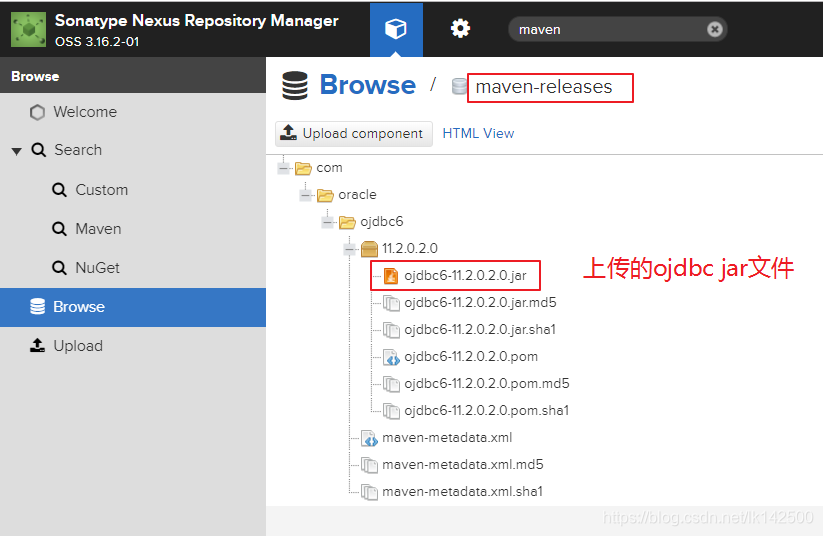Image resolution: width=823 pixels, height=536 pixels.
Task: Select ojdbc6-11.2.0.2.0.jar.sha1
Action: pos(480,330)
